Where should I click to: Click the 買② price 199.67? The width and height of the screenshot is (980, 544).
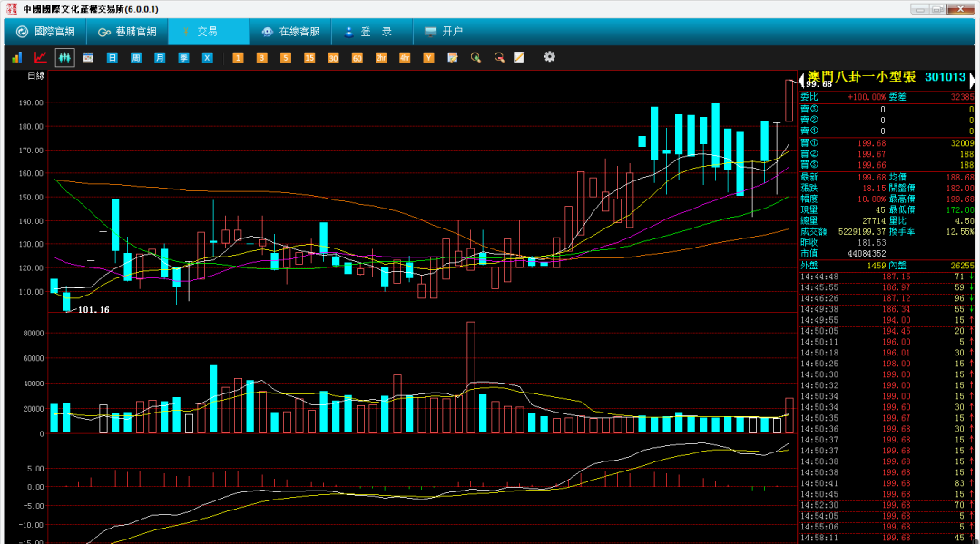pyautogui.click(x=871, y=154)
